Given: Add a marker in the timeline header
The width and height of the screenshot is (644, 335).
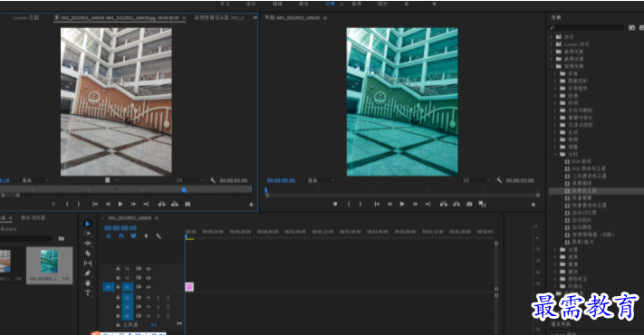Looking at the screenshot, I should tap(146, 236).
